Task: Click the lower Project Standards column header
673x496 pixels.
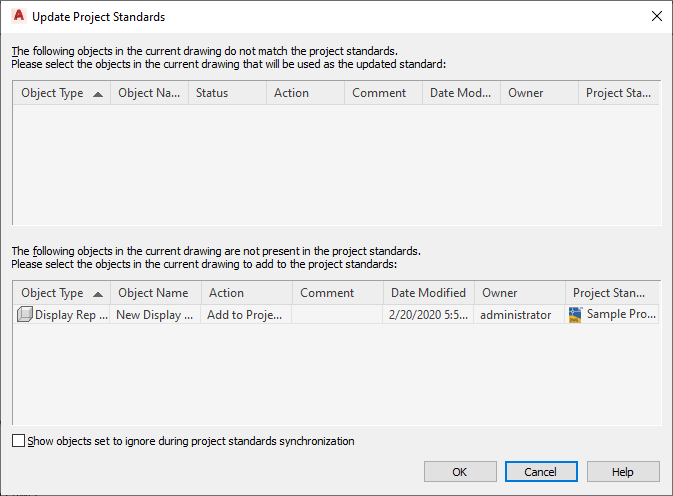Action: (x=610, y=293)
